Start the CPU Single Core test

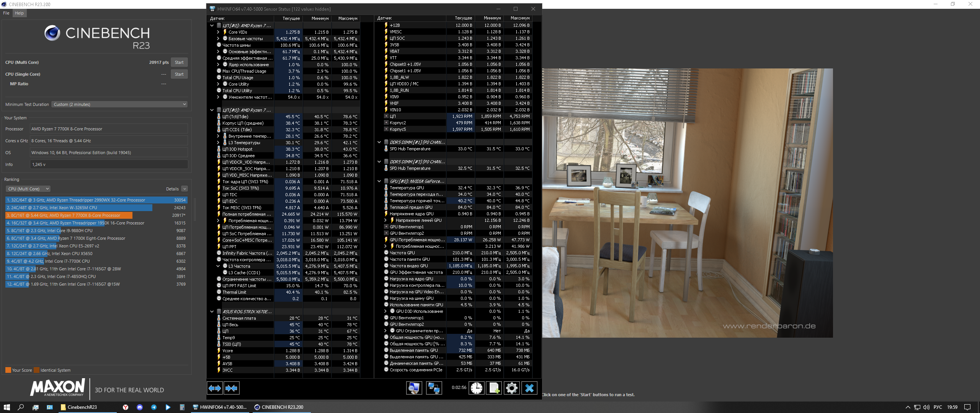tap(179, 74)
